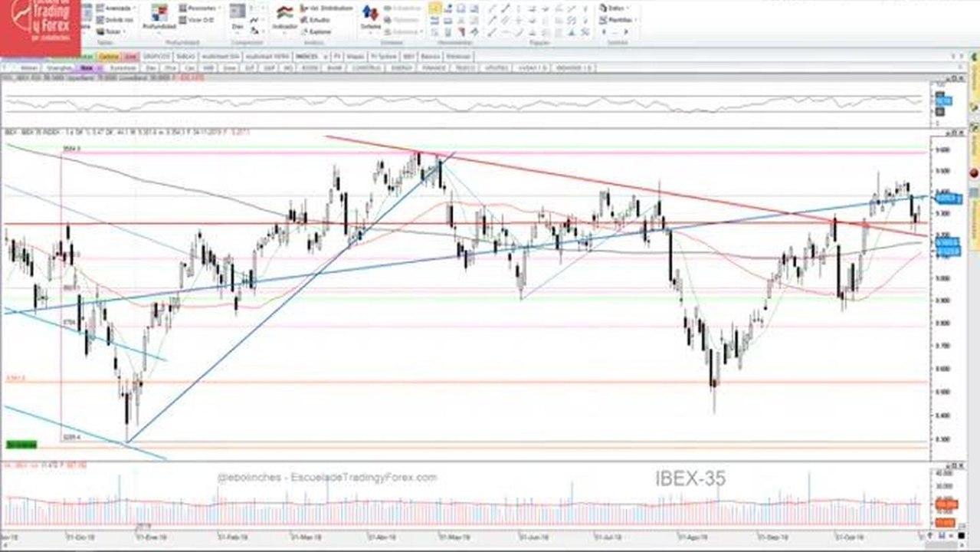Switch to the Mapas tab

point(355,57)
